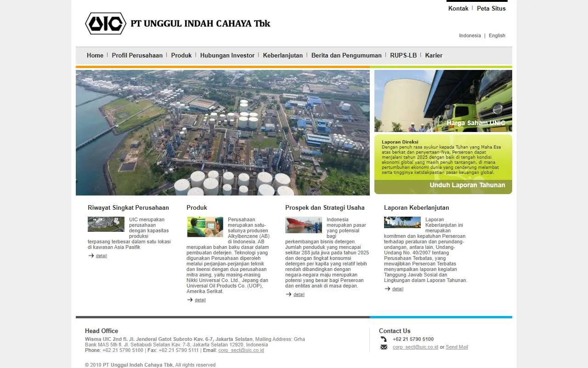
Task: Open Berita dan Pengumuman menu
Action: [346, 55]
